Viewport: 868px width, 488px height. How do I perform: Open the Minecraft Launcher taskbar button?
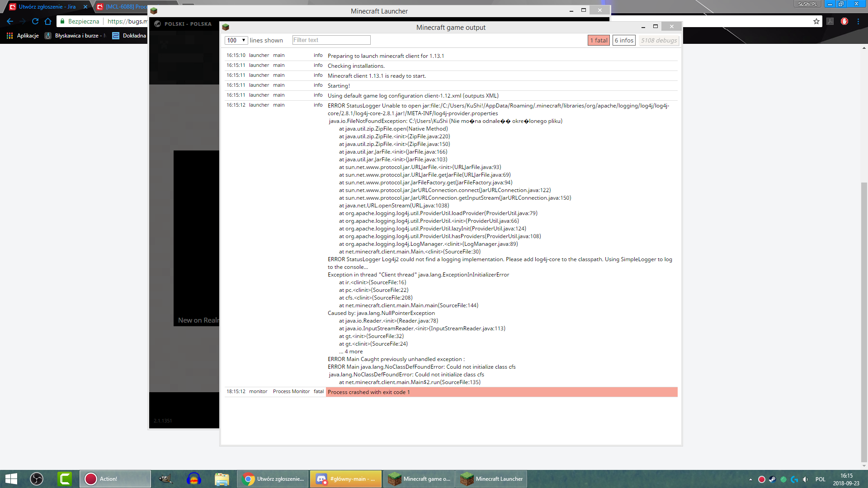(x=491, y=479)
